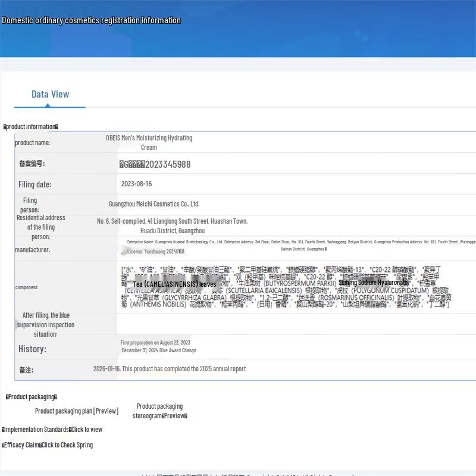Select product name OBEIS Men's Moisturizing Hydrating Cream
The width and height of the screenshot is (476, 476).
pos(149,142)
